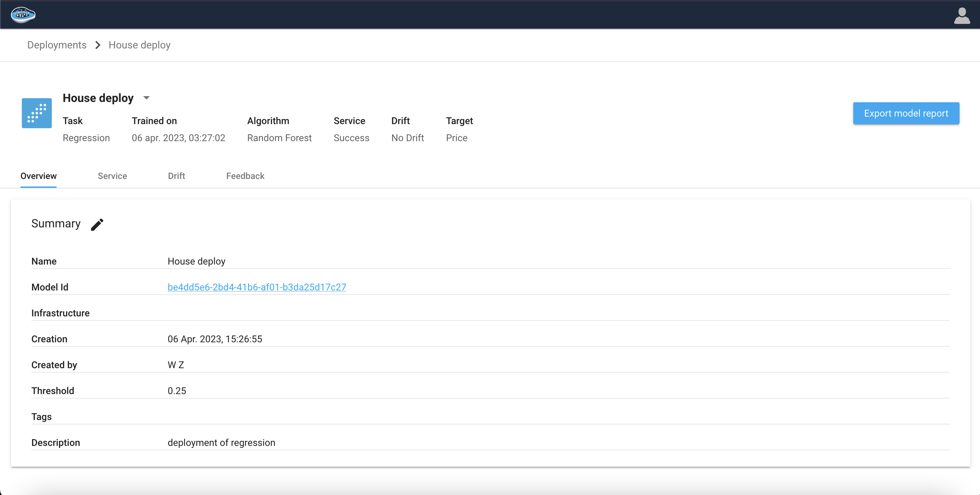Click the No Drift status value
The width and height of the screenshot is (980, 495).
click(408, 138)
